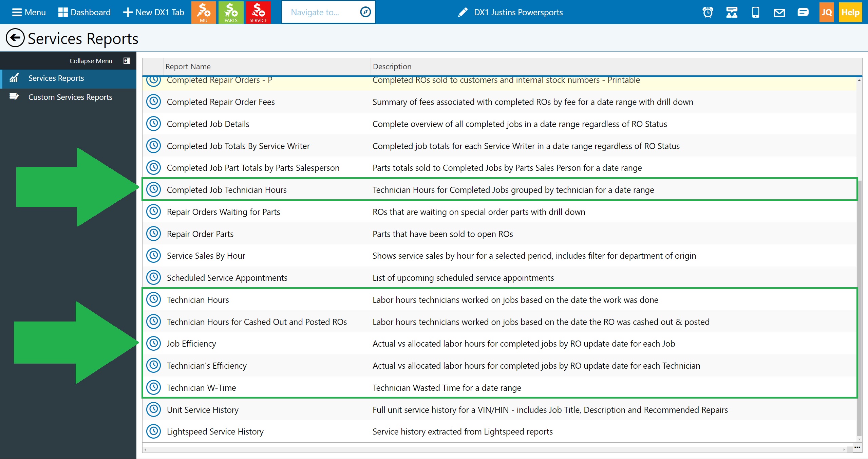Click the pencil edit icon by dealership name

[463, 13]
